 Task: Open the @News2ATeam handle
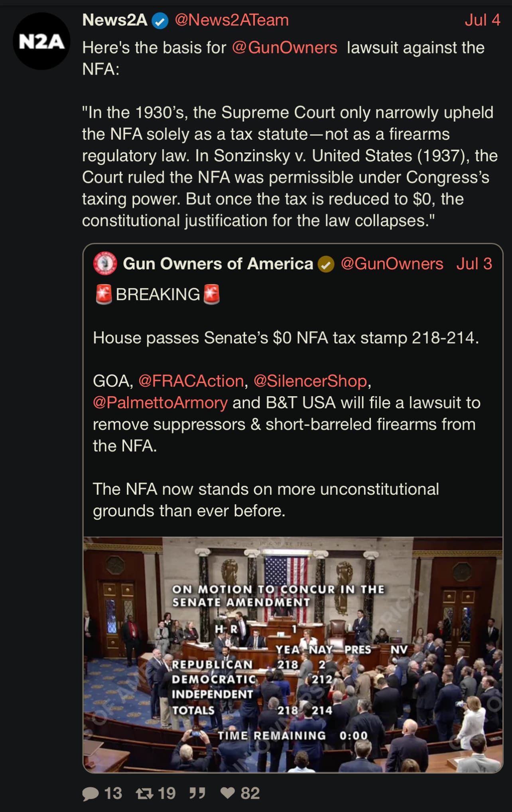pos(232,20)
